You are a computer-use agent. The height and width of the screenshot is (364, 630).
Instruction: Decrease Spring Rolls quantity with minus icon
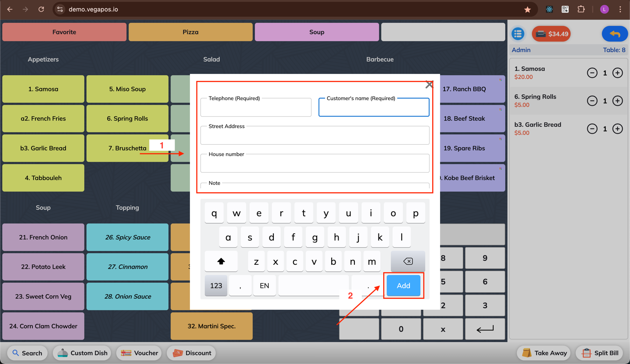click(x=592, y=101)
